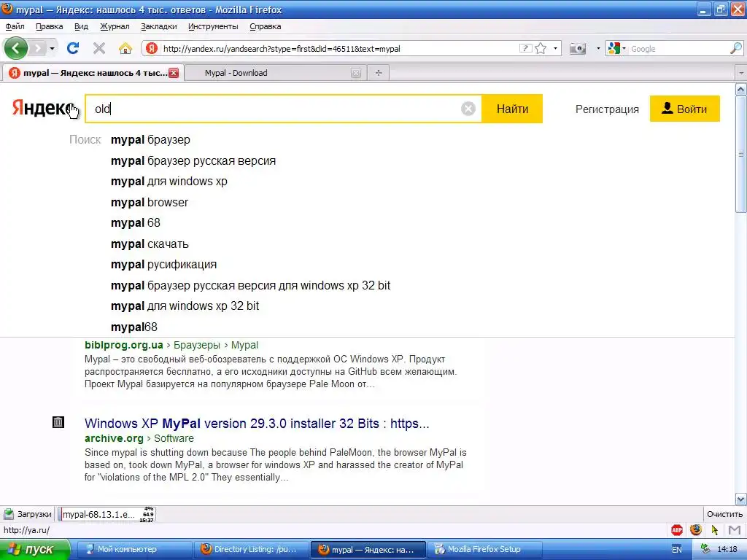Click the yellow cursor-arrow icon in status bar

(x=715, y=530)
